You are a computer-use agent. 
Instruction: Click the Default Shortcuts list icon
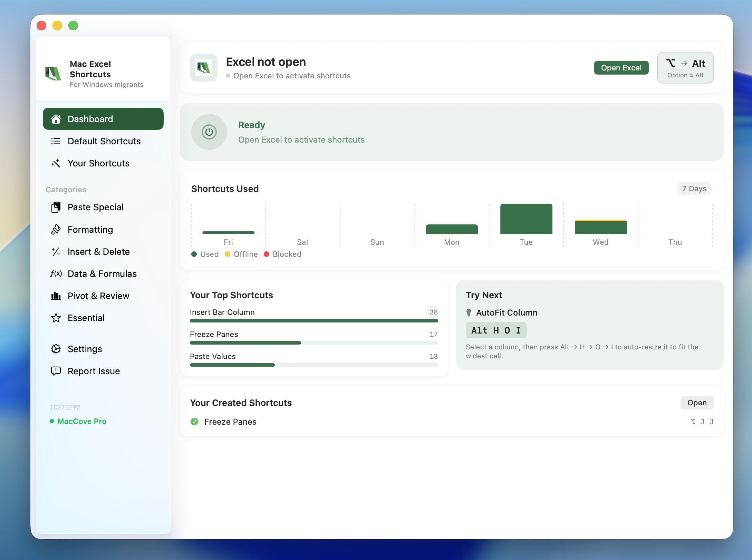click(x=56, y=141)
